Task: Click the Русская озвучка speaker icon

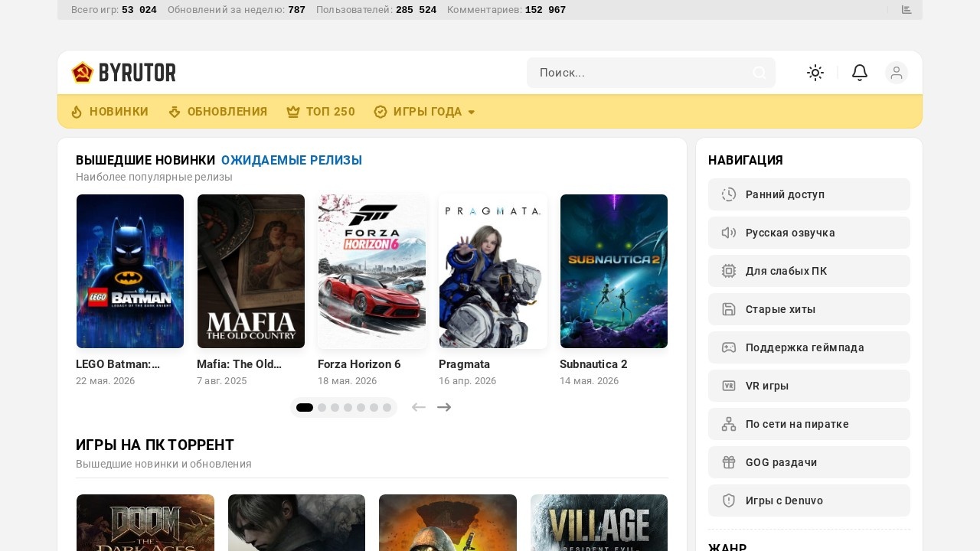Action: [x=729, y=233]
